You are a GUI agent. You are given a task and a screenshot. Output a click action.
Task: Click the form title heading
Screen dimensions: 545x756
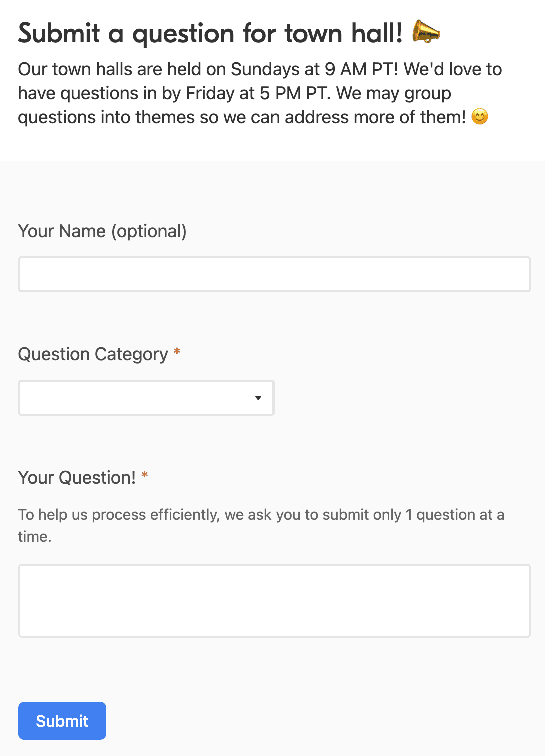[x=210, y=33]
